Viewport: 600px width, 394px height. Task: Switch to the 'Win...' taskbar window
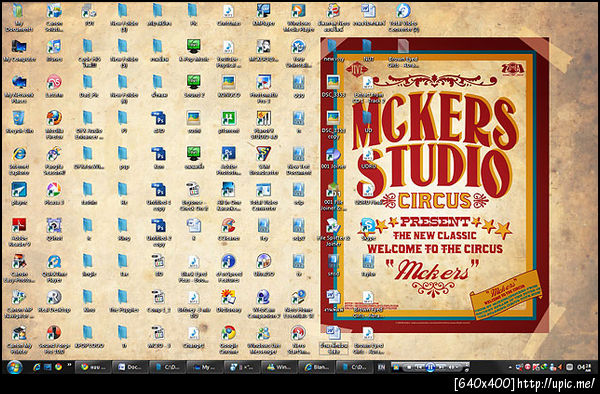coord(279,367)
